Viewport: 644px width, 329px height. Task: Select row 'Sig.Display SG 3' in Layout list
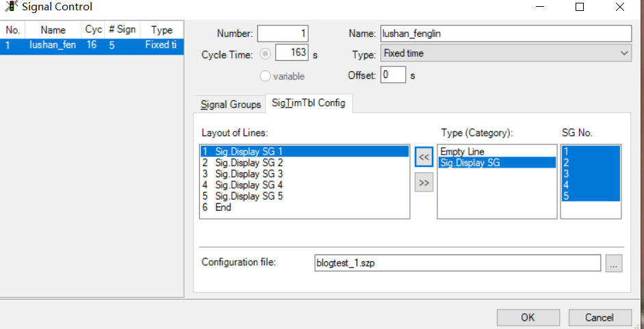pos(305,174)
